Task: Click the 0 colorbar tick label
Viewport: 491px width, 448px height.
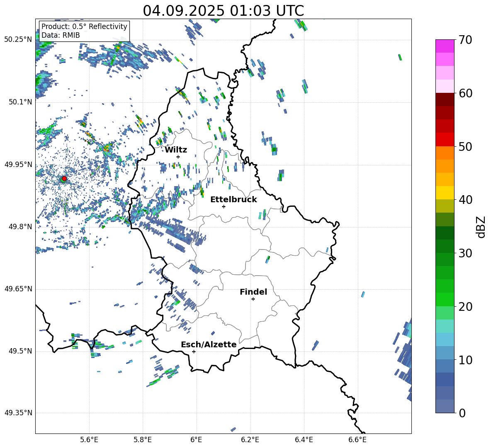Action: point(462,413)
